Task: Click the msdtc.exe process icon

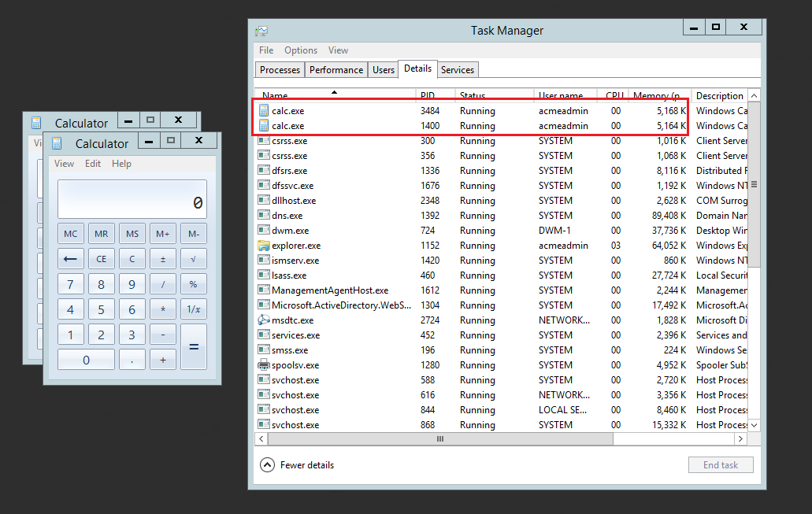Action: [x=264, y=320]
